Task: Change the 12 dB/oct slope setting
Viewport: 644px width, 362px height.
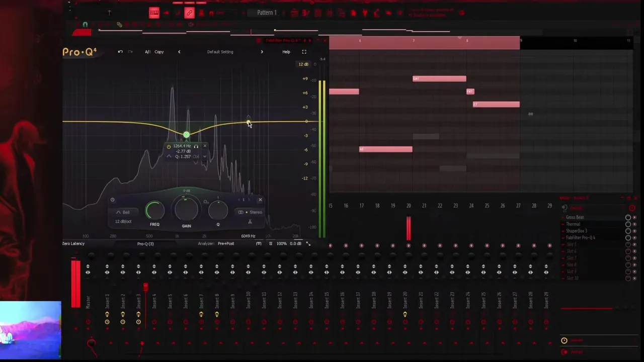Action: point(123,222)
